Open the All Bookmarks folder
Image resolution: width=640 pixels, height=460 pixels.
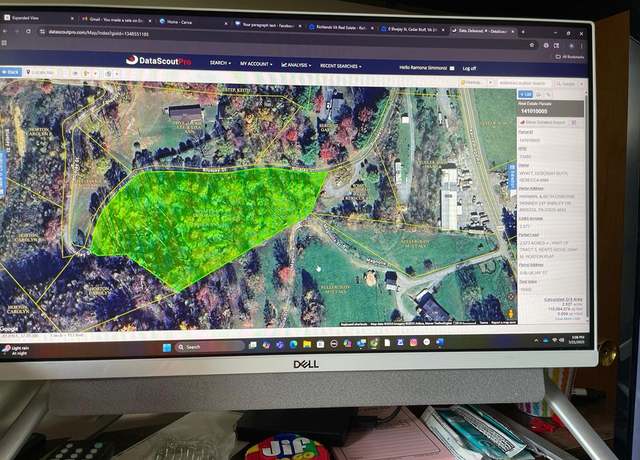pyautogui.click(x=570, y=57)
